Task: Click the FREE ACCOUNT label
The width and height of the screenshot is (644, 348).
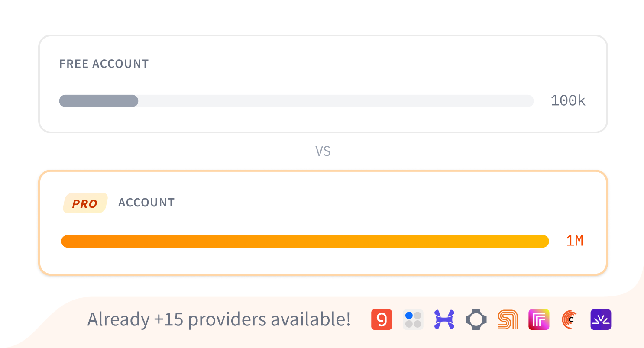Action: pyautogui.click(x=104, y=64)
